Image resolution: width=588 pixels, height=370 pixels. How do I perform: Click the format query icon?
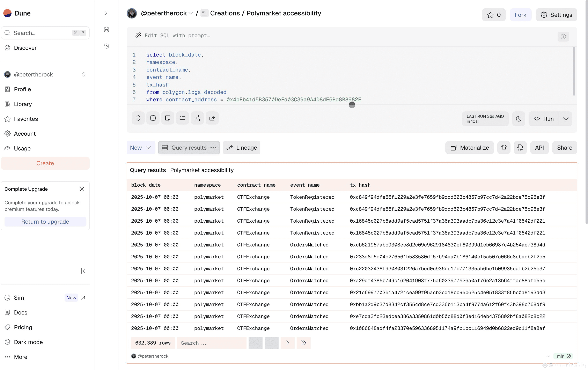pyautogui.click(x=182, y=118)
